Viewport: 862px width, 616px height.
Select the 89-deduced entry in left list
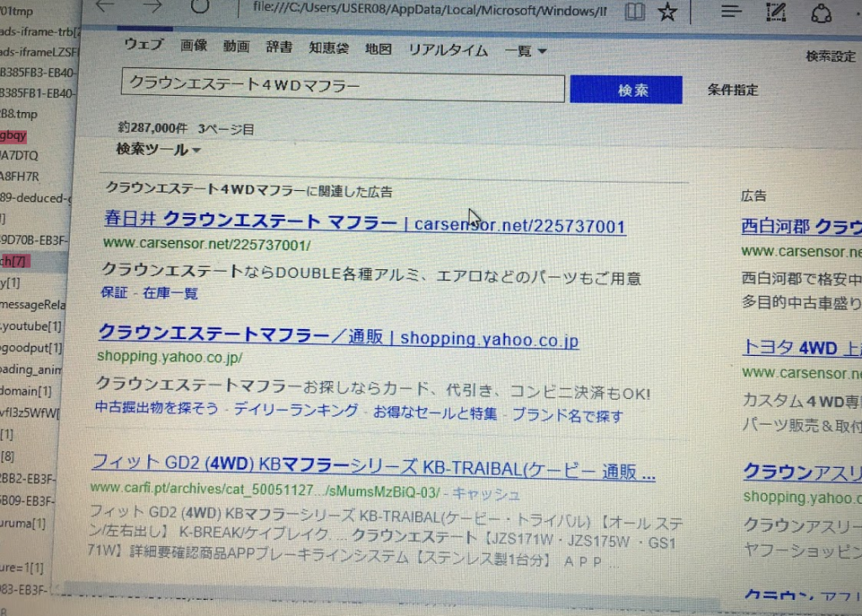pyautogui.click(x=35, y=198)
